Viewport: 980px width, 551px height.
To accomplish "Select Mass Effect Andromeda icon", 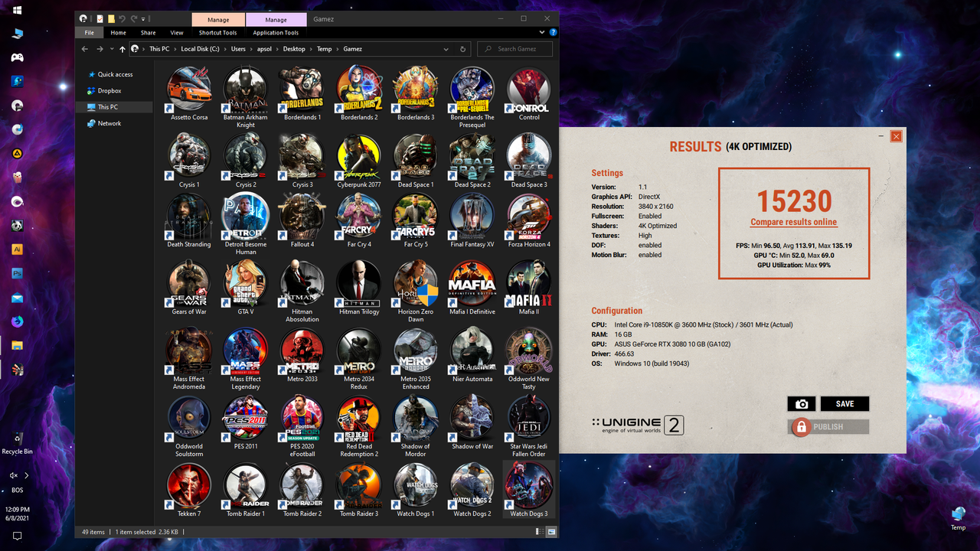I will click(x=189, y=359).
